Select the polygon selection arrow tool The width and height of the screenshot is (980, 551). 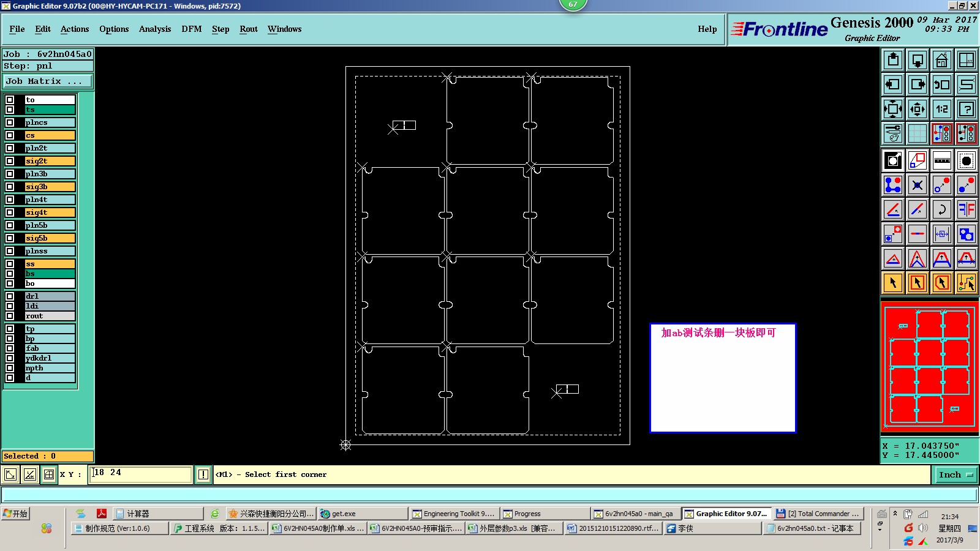[x=942, y=283]
